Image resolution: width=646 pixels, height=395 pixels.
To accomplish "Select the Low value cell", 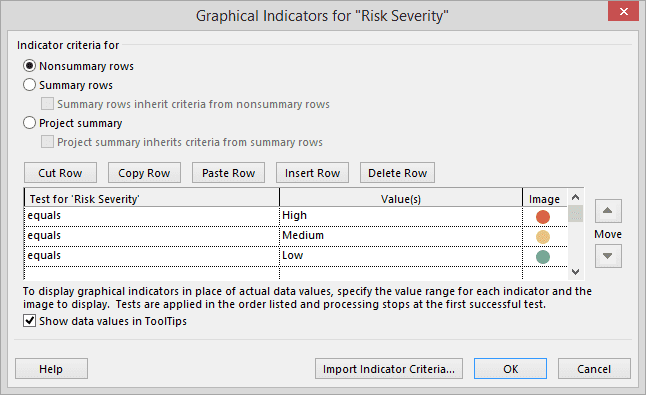I will [x=401, y=256].
